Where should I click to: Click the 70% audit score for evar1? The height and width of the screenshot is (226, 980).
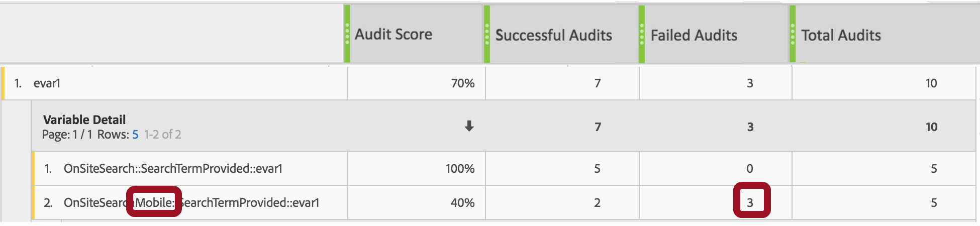(463, 83)
